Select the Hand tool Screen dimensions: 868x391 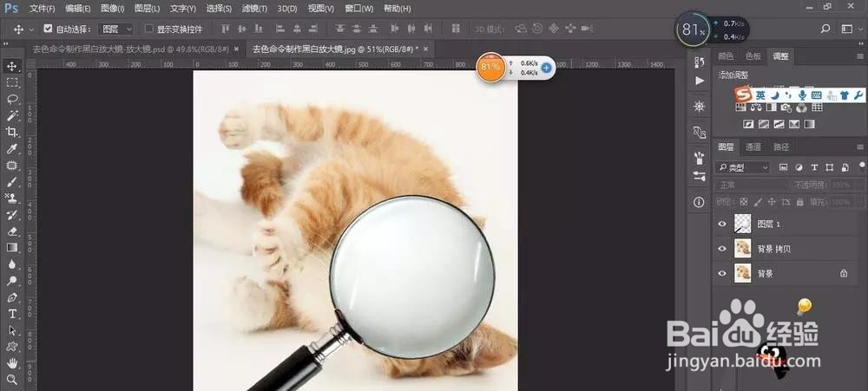(11, 363)
